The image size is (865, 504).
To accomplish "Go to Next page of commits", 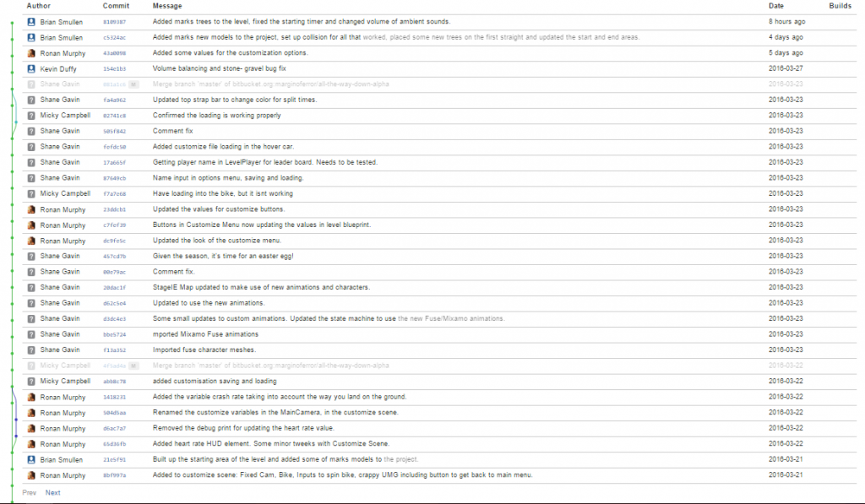I will click(53, 493).
